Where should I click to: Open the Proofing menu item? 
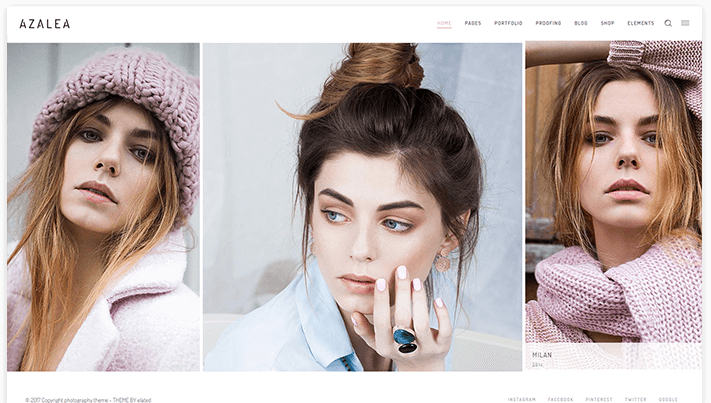coord(548,23)
